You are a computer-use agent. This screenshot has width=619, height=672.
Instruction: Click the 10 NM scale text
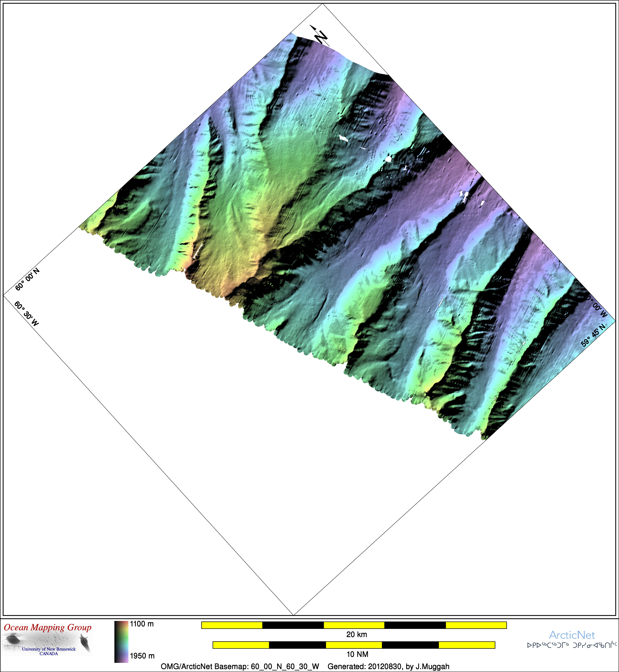(357, 654)
